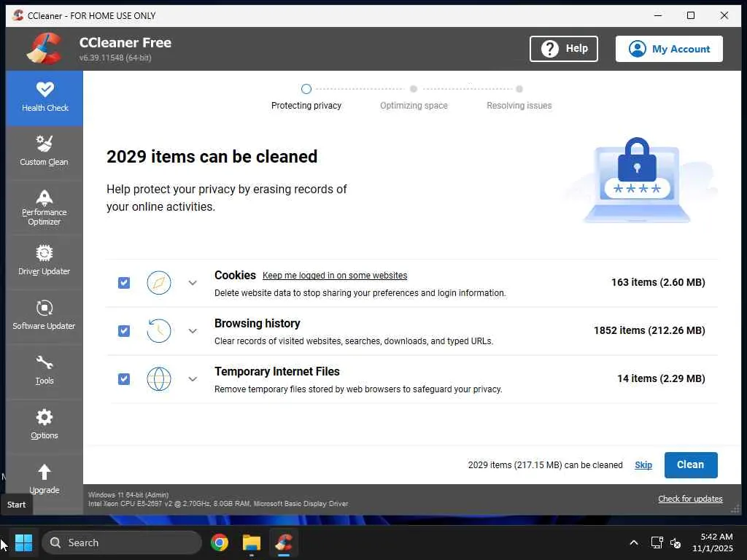Screen dimensions: 747x560
Task: Select the Resolving issues step
Action: click(519, 97)
